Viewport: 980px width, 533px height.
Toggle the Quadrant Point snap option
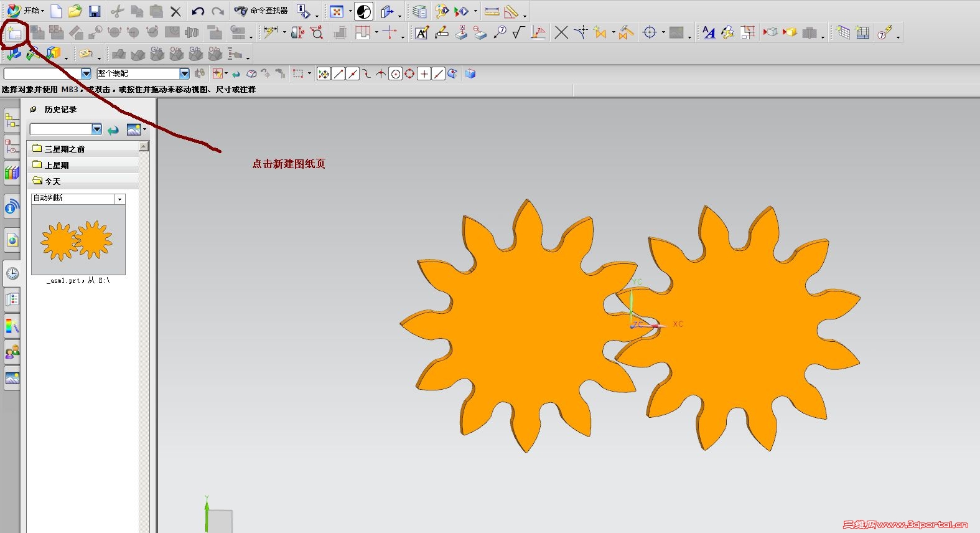pos(409,74)
